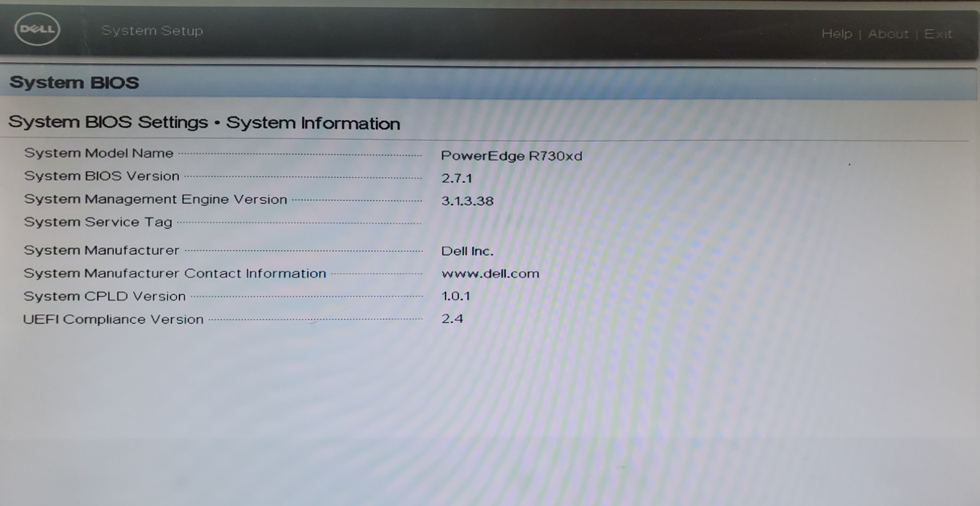This screenshot has width=980, height=506.
Task: Click the 3.1.3.38 engine version value
Action: (468, 201)
